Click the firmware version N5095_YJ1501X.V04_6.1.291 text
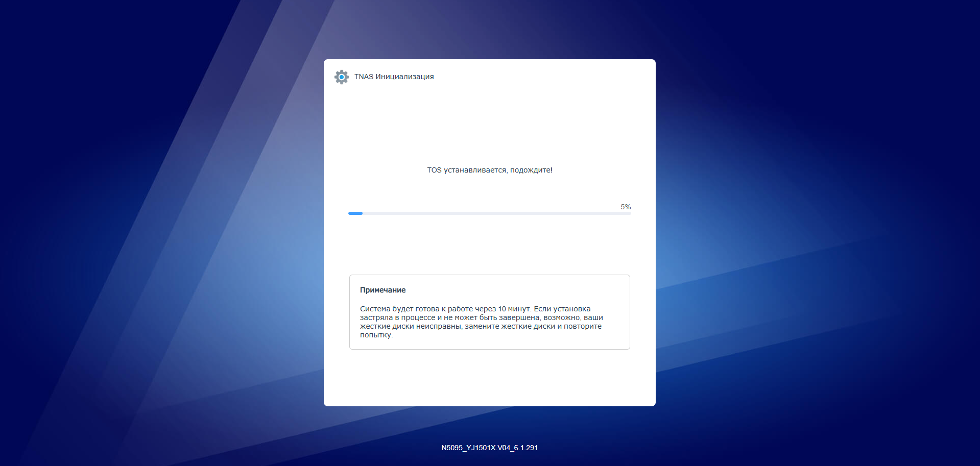This screenshot has width=980, height=466. click(x=490, y=448)
